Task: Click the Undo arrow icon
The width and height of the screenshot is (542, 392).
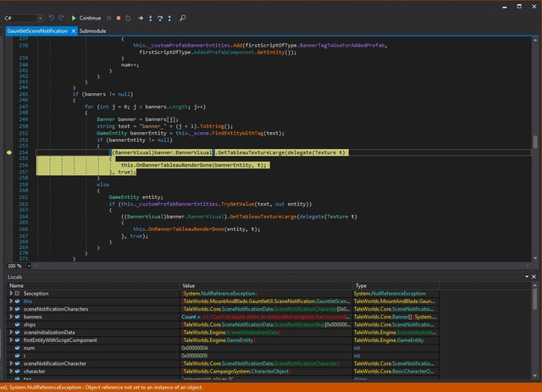Action: click(x=51, y=18)
